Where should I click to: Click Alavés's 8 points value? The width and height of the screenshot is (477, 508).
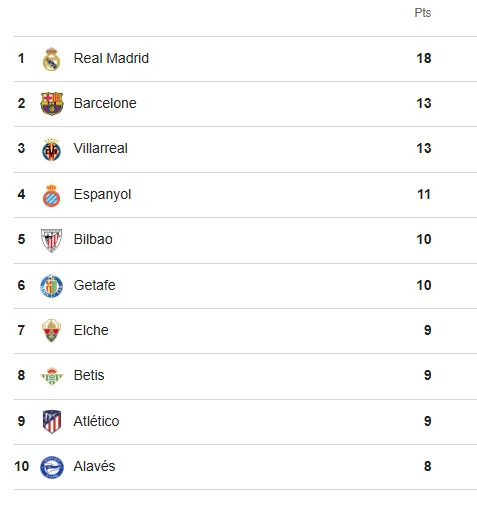point(428,466)
